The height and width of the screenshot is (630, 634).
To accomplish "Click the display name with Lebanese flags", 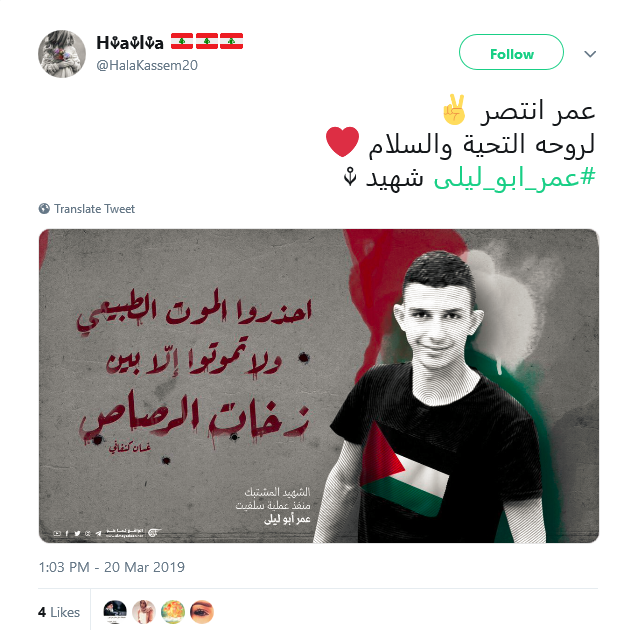I will [x=169, y=42].
